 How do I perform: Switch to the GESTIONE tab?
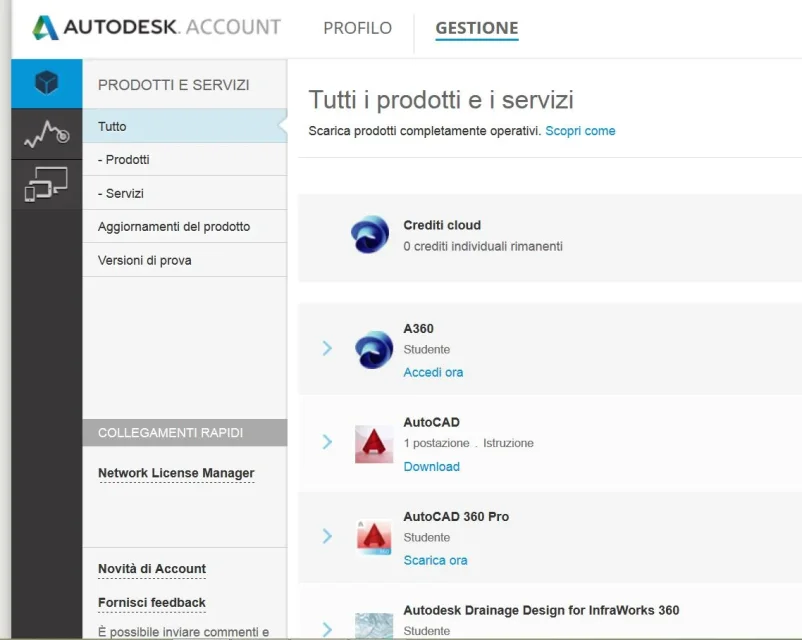pyautogui.click(x=477, y=28)
